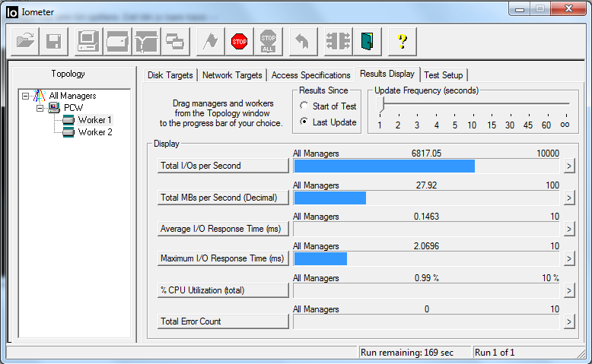Open arrow menu for Total Error Count
The width and height of the screenshot is (592, 364).
click(x=569, y=321)
